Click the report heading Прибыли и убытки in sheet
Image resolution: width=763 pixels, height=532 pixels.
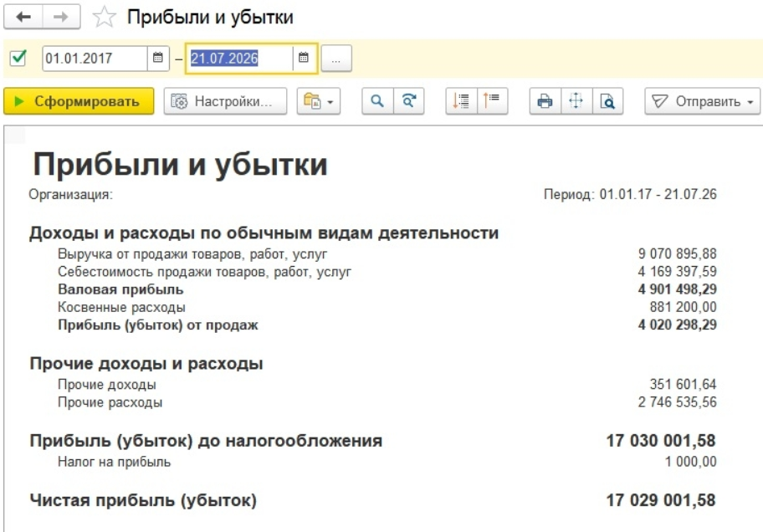180,165
